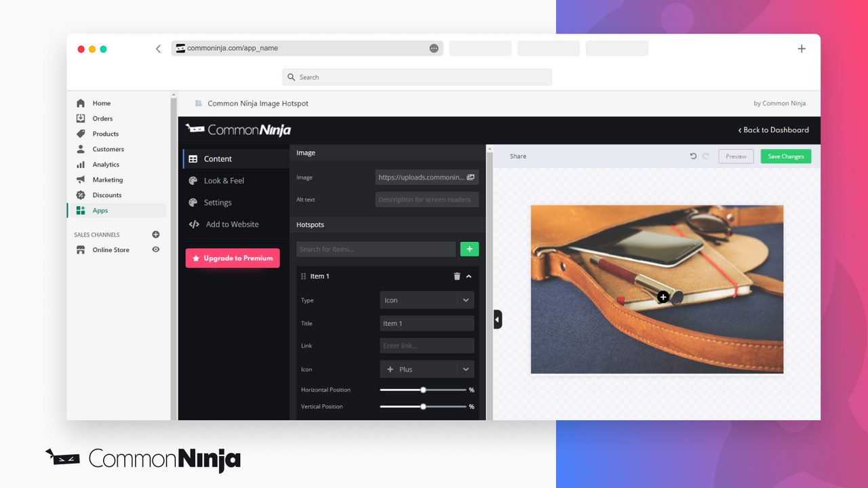
Task: Click the Alt text input field
Action: tap(427, 199)
